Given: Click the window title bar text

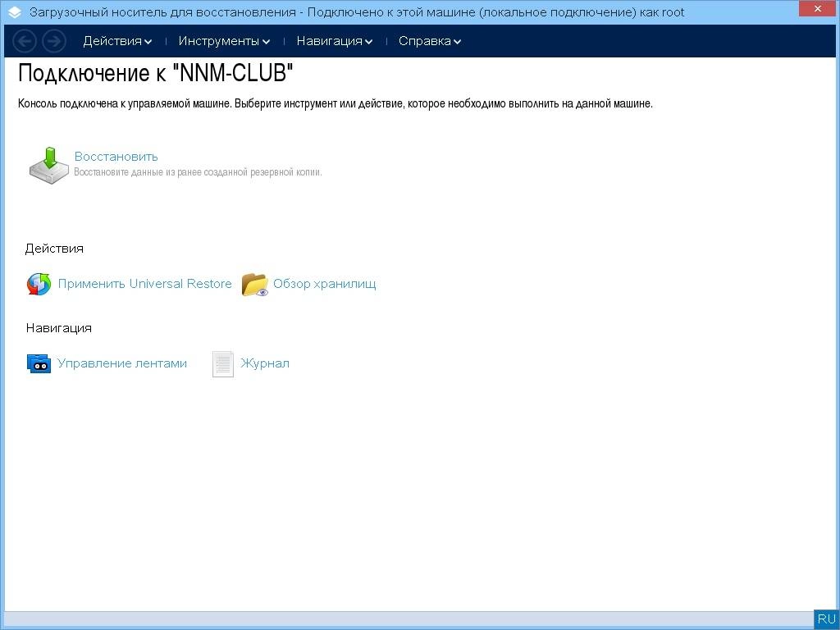Looking at the screenshot, I should tap(357, 12).
